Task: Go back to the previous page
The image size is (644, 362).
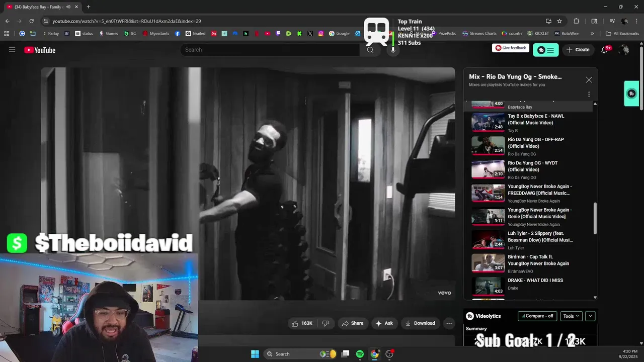Action: point(7,21)
